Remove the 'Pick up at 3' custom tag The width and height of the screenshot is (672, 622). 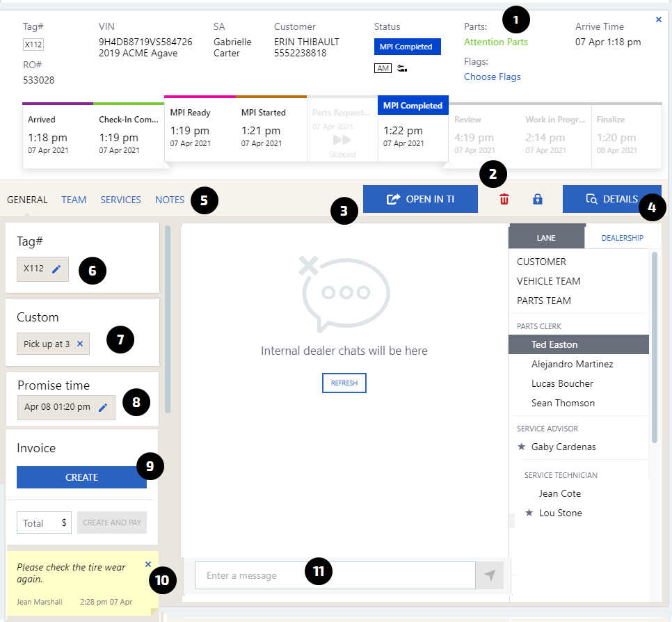79,344
